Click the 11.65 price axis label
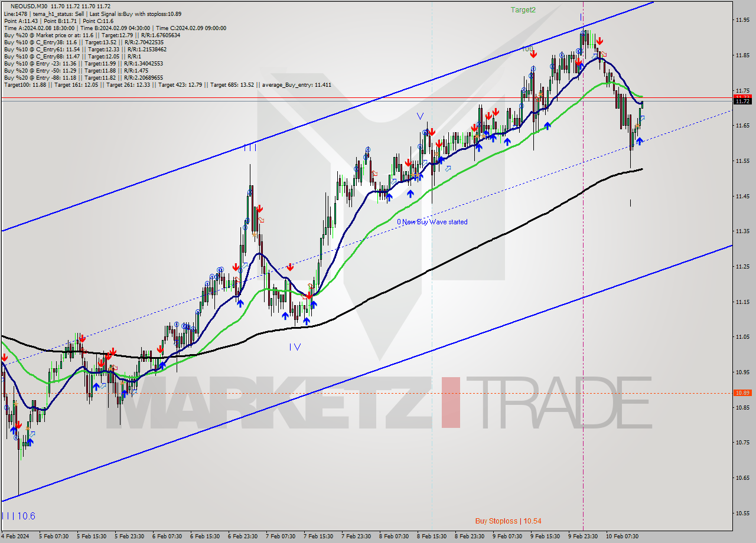 742,126
